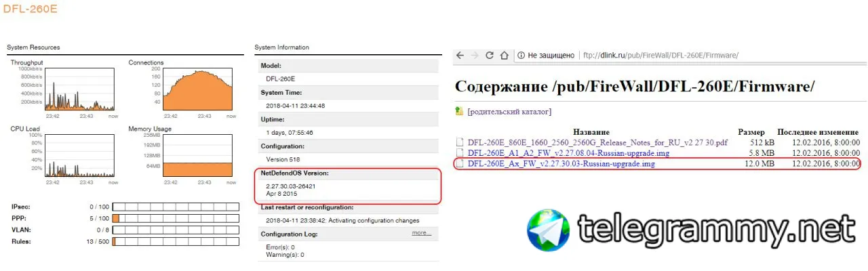Click the '5.8 MB' size value

(x=762, y=153)
